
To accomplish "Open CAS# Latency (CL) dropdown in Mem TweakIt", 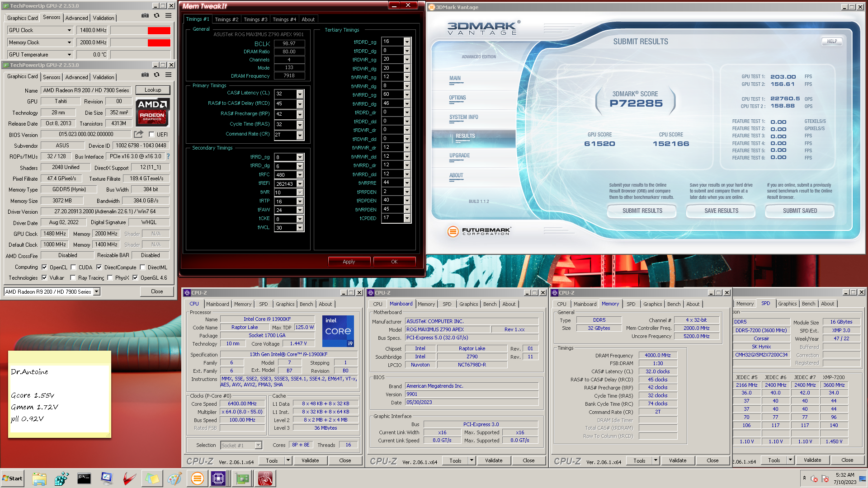I will pyautogui.click(x=300, y=94).
